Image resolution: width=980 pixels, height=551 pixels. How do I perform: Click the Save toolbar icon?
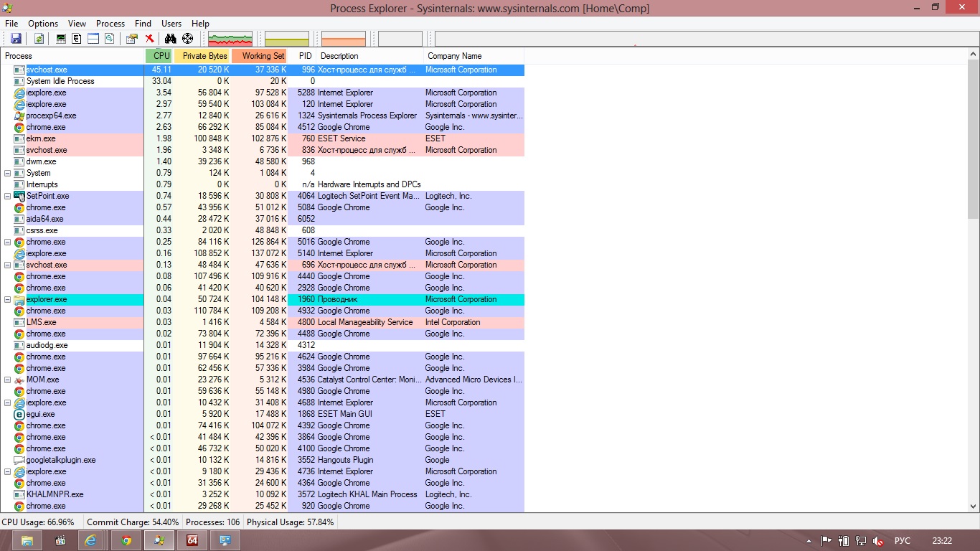(16, 39)
